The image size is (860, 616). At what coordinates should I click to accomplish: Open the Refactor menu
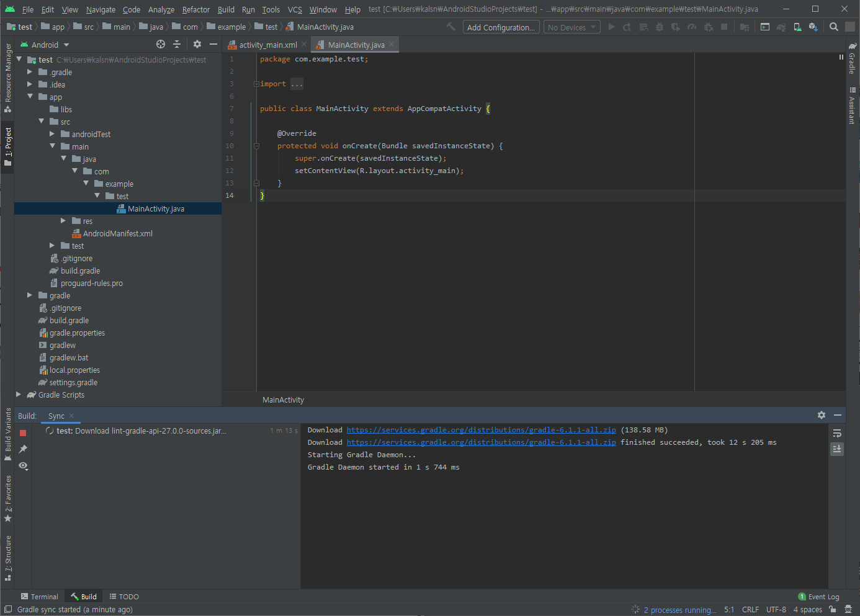pyautogui.click(x=195, y=9)
